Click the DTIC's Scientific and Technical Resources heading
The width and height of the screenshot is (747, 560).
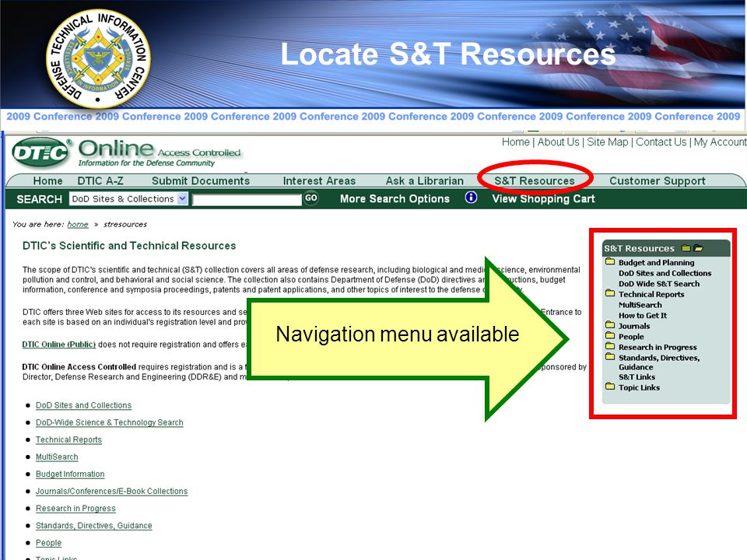129,246
